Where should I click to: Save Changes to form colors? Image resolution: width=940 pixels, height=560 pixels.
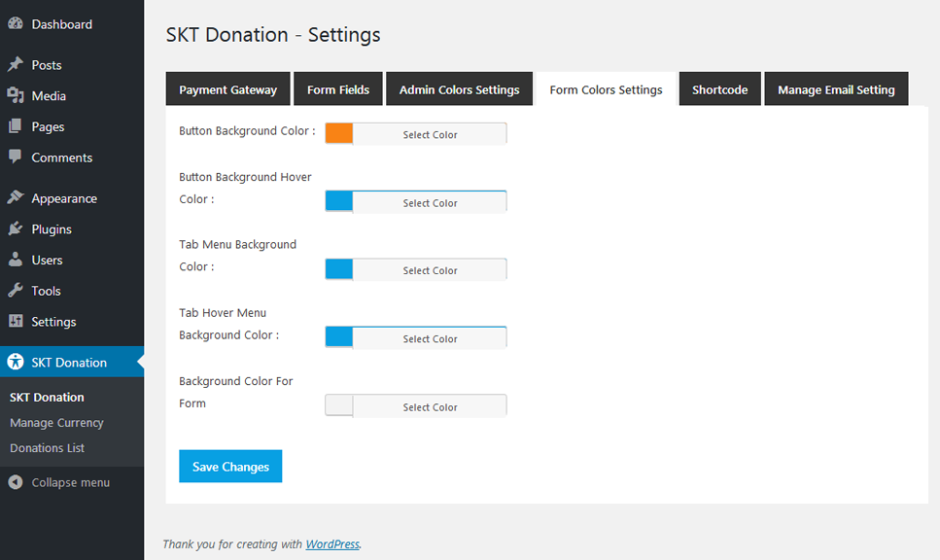(230, 467)
